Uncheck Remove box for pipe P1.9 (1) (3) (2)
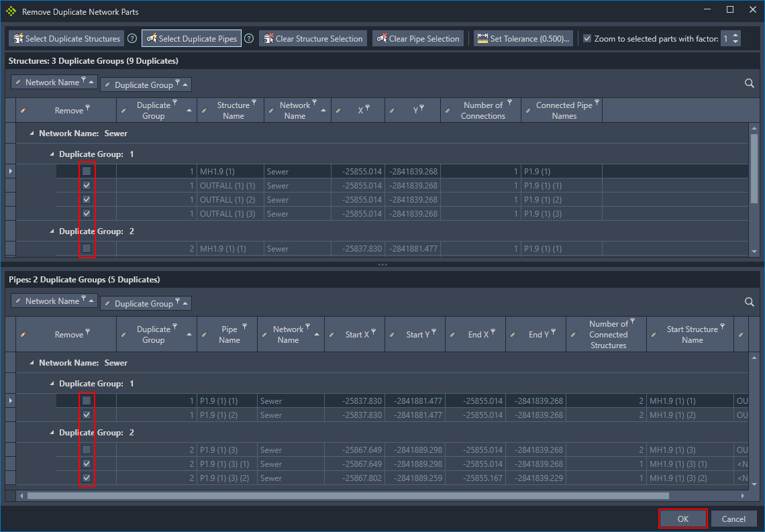Viewport: 765px width, 532px height. coord(87,478)
